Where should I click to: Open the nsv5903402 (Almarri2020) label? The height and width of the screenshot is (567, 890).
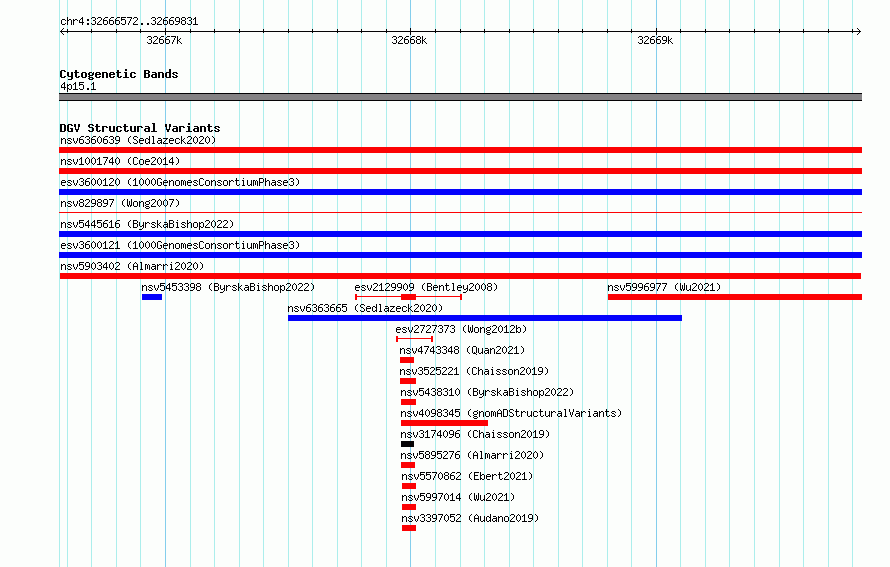pos(132,266)
